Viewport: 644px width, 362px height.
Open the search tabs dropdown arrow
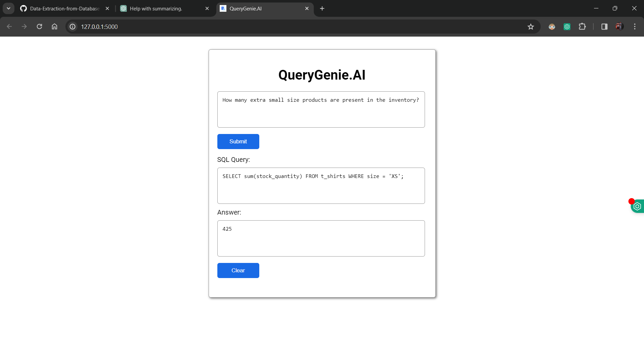click(x=9, y=8)
